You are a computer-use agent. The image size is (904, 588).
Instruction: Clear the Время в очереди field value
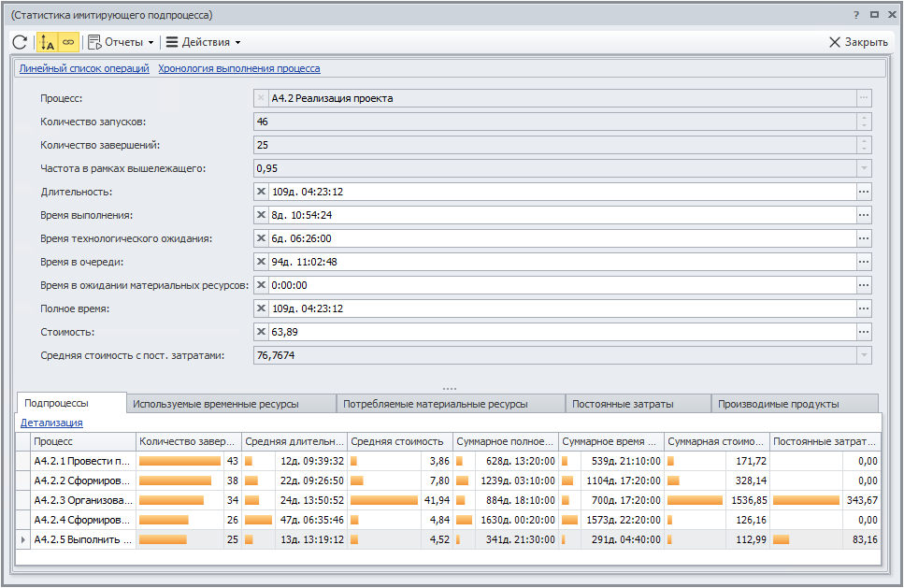point(262,262)
